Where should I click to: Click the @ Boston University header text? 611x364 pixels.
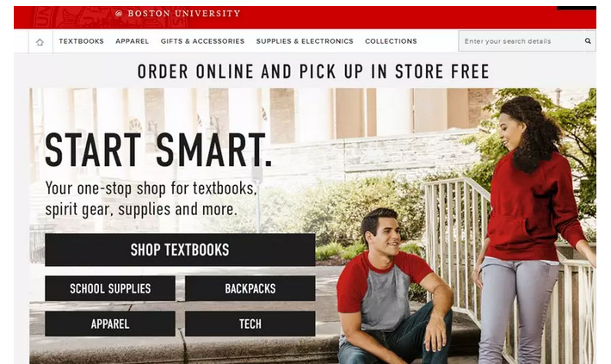pos(177,14)
